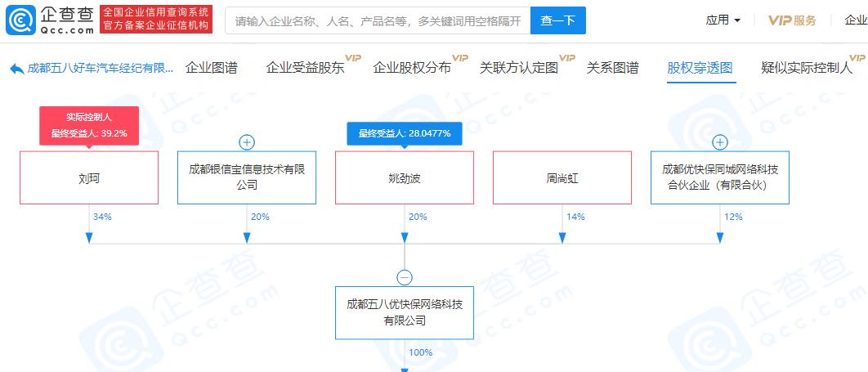Switch to 疑似实际控制人 tab
Screen dimensions: 868x372
tap(807, 68)
